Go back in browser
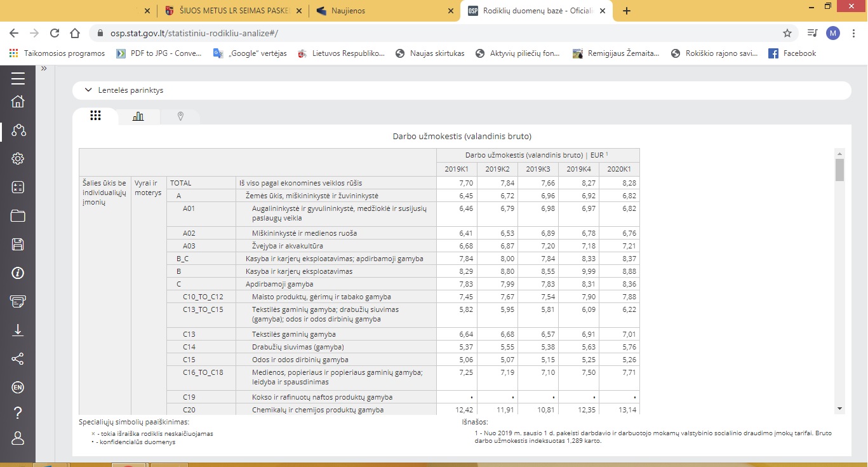The image size is (868, 467). pos(14,33)
